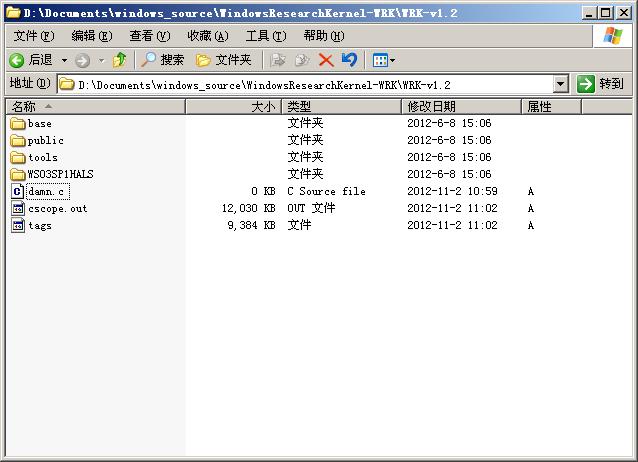The width and height of the screenshot is (638, 462).
Task: Click the tags file name
Action: [39, 226]
